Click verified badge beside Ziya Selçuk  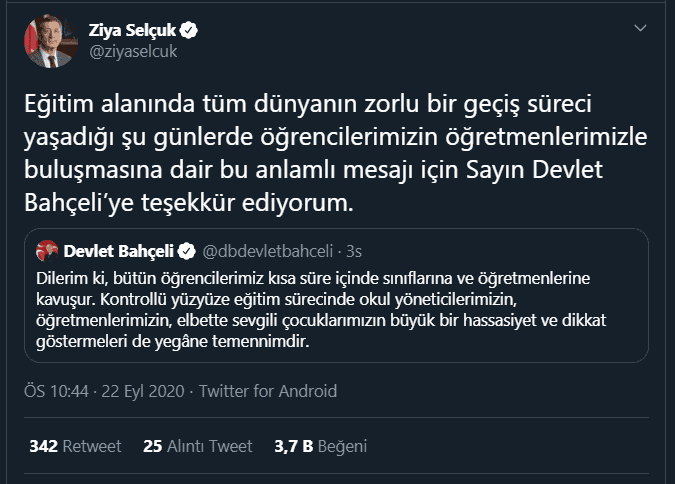(x=190, y=31)
